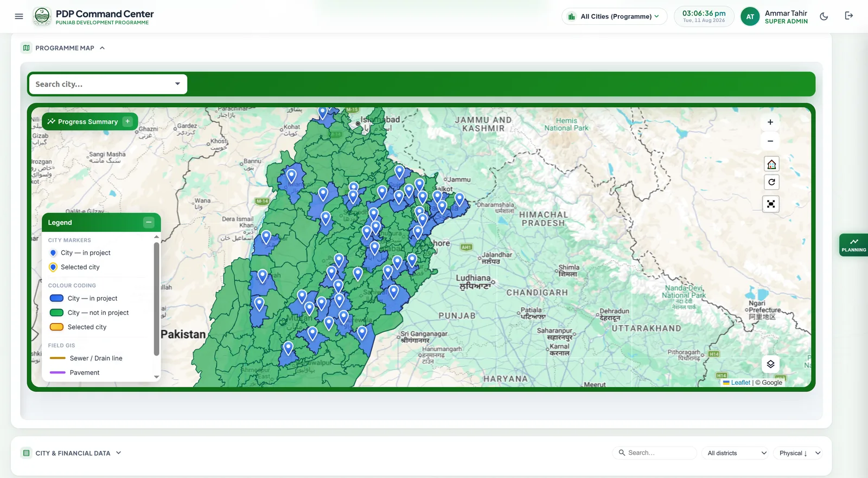Open the All districts dropdown

(x=736, y=453)
